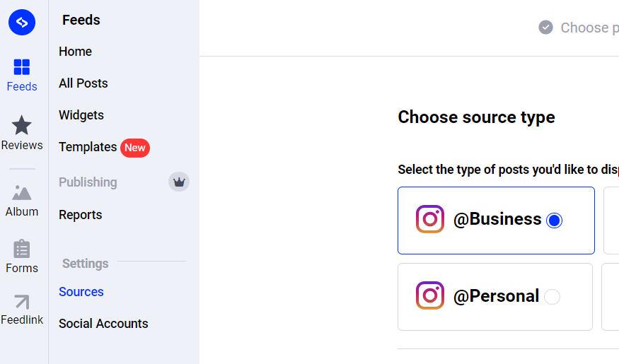Screen dimensions: 619x364
Task: Click the blue app logo icon
Action: 22,23
